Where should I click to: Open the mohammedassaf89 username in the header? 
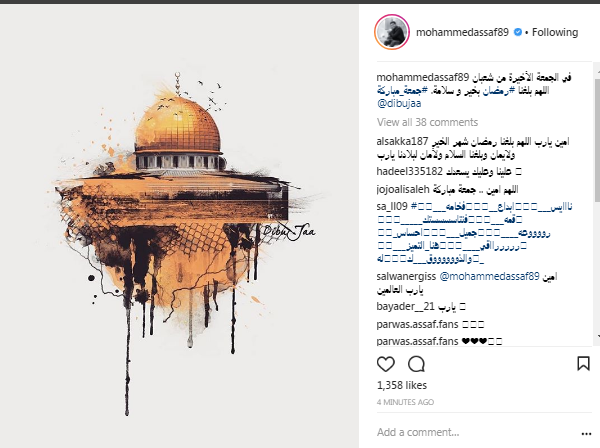click(462, 32)
